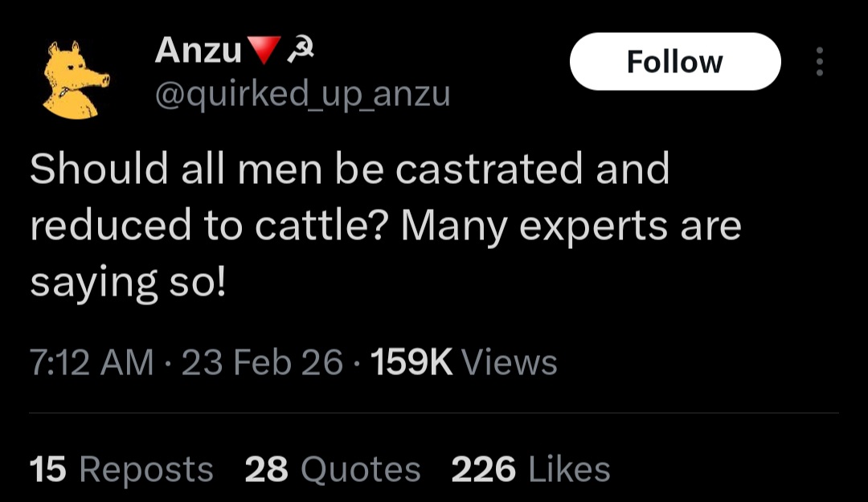Viewport: 868px width, 502px height.
Task: Click the Reposts word label
Action: [x=146, y=471]
